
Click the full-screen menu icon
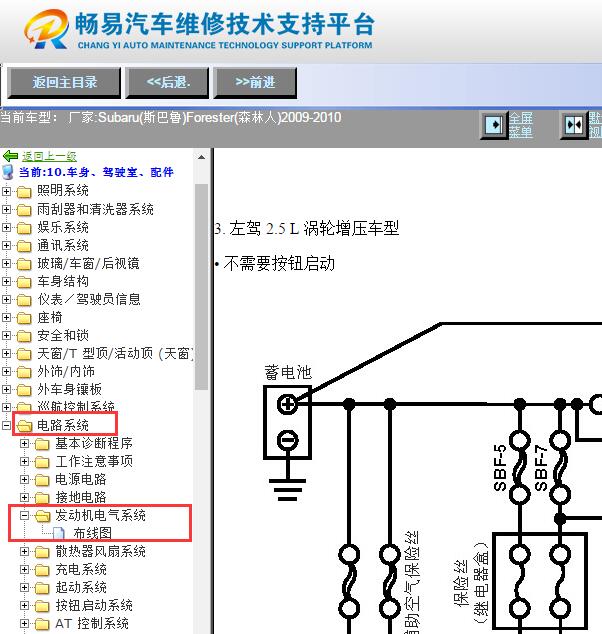tap(494, 125)
